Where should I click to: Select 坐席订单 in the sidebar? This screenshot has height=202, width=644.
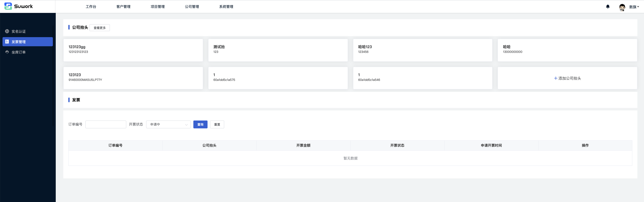[28, 52]
